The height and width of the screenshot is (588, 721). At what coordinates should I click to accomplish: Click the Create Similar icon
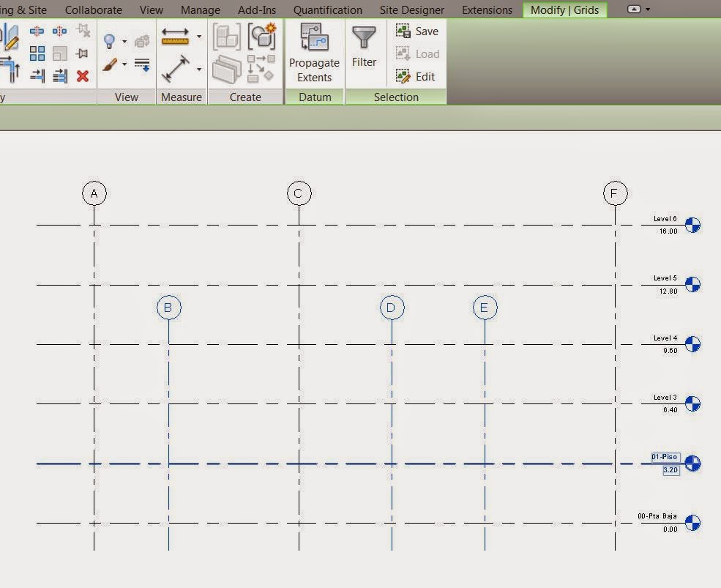click(x=261, y=69)
